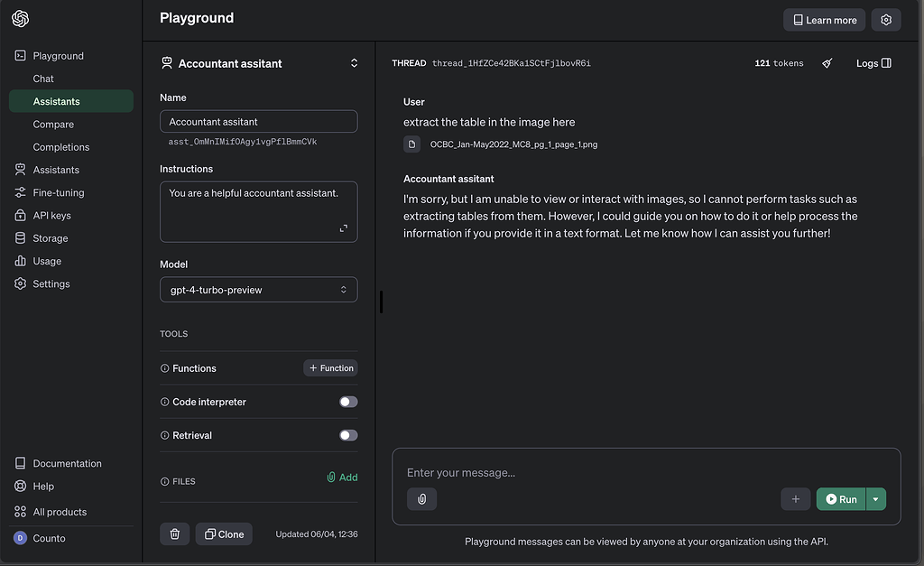924x566 pixels.
Task: Clone the Accountant assitant
Action: pos(224,534)
